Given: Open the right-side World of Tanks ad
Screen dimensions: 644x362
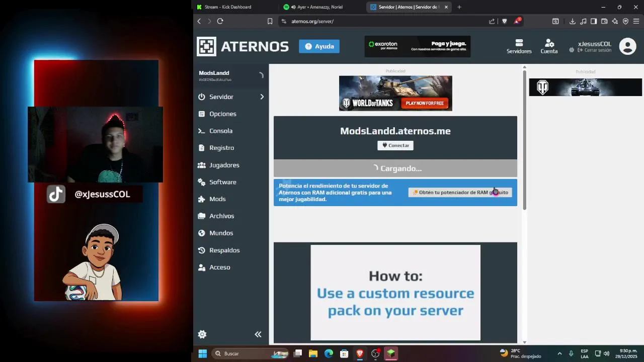Looking at the screenshot, I should [x=585, y=87].
